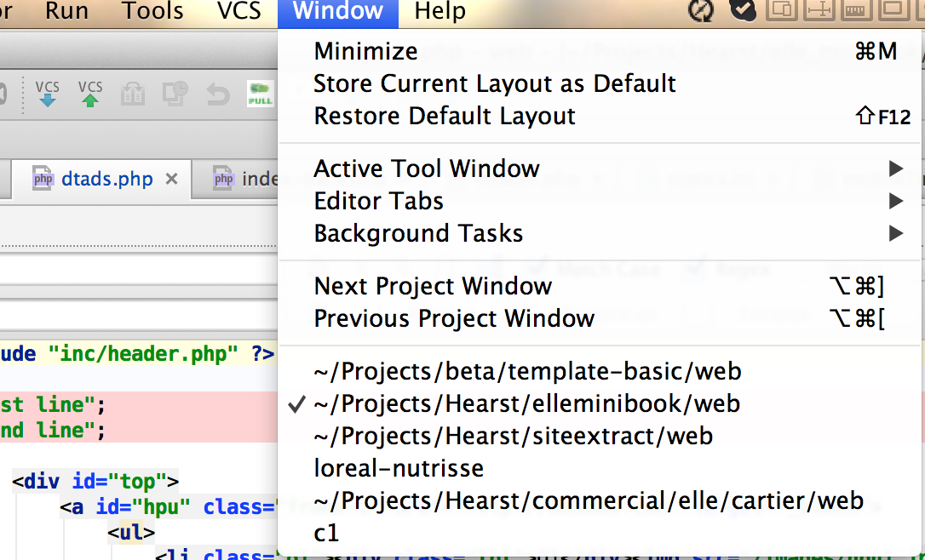Image resolution: width=925 pixels, height=560 pixels.
Task: Close the dtads.php tab
Action: point(172,179)
